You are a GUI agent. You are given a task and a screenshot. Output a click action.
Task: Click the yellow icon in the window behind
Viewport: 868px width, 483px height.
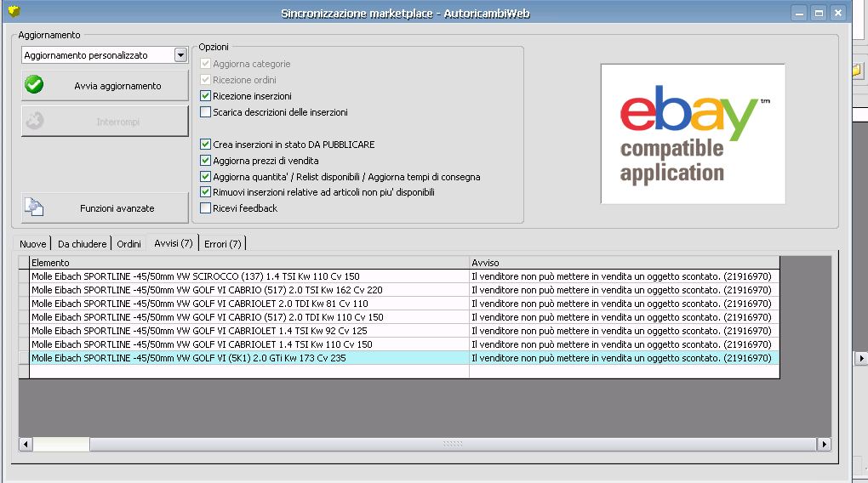[x=858, y=71]
